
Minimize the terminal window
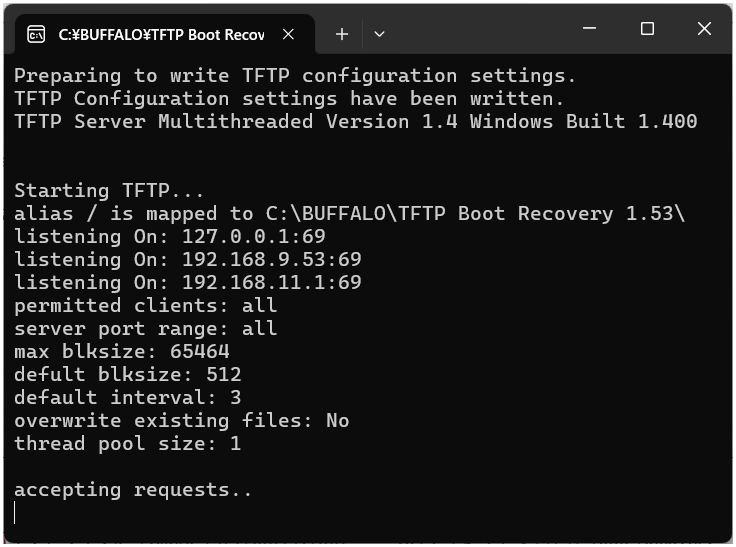click(x=591, y=30)
